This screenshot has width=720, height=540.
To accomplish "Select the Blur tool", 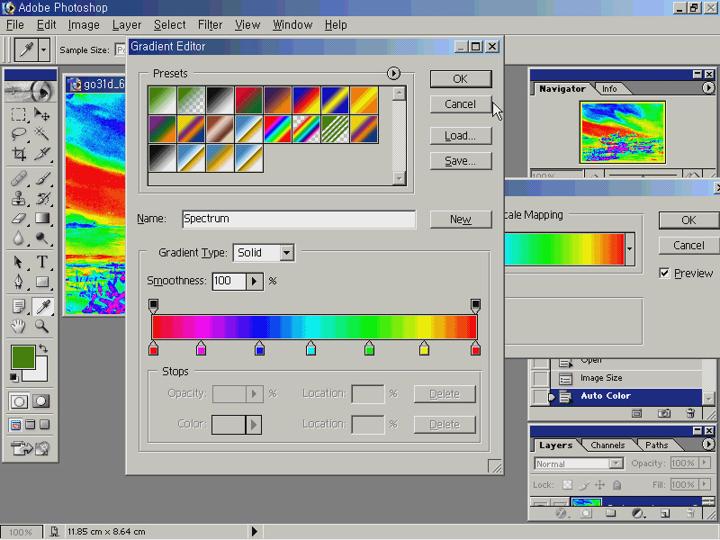I will pos(18,238).
